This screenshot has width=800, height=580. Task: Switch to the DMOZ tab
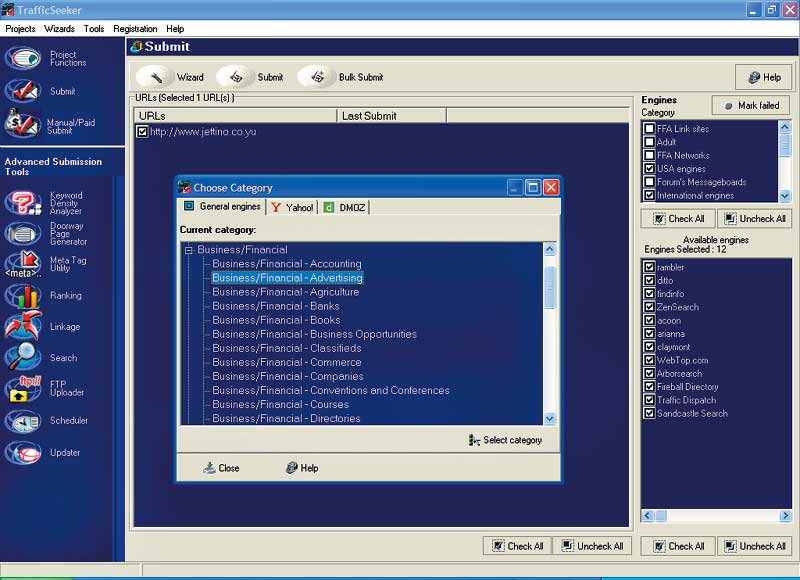[x=344, y=207]
